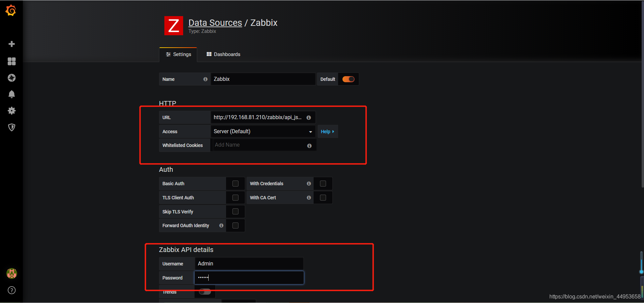Follow the Data Sources breadcrumb link

pos(215,23)
